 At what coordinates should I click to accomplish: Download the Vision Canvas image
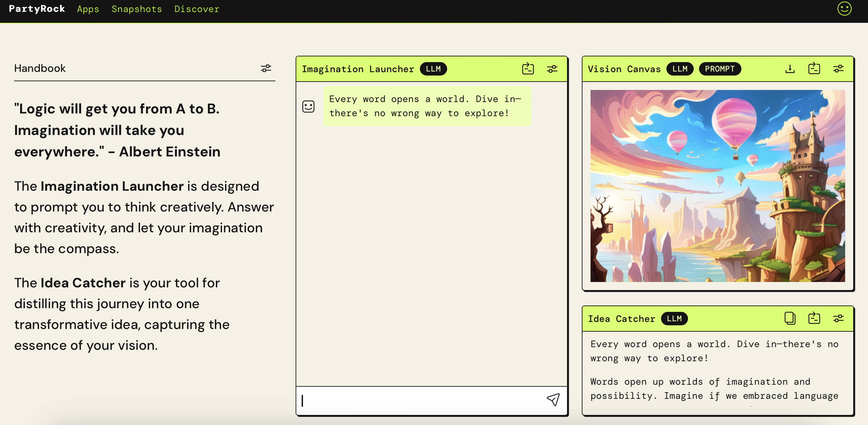(x=790, y=69)
